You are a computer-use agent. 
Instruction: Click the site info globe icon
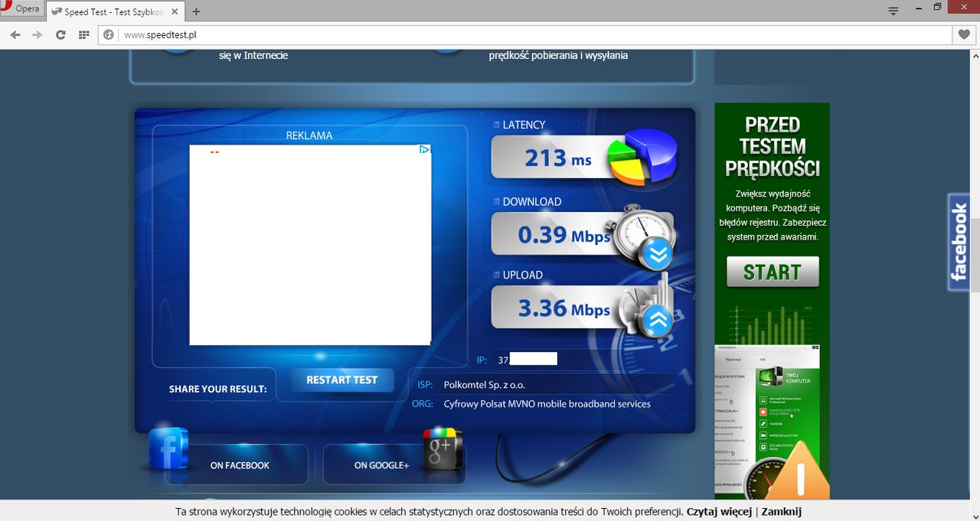tap(109, 34)
